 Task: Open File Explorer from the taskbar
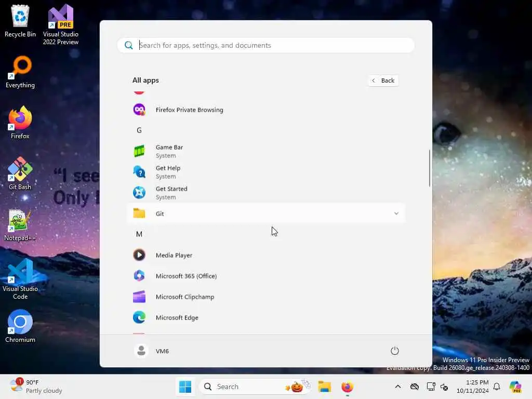click(x=324, y=387)
